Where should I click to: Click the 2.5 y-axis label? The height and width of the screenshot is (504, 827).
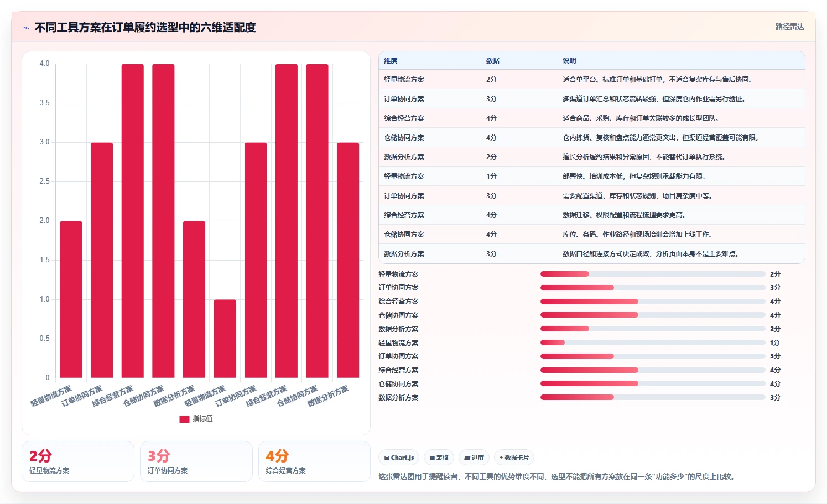point(44,181)
